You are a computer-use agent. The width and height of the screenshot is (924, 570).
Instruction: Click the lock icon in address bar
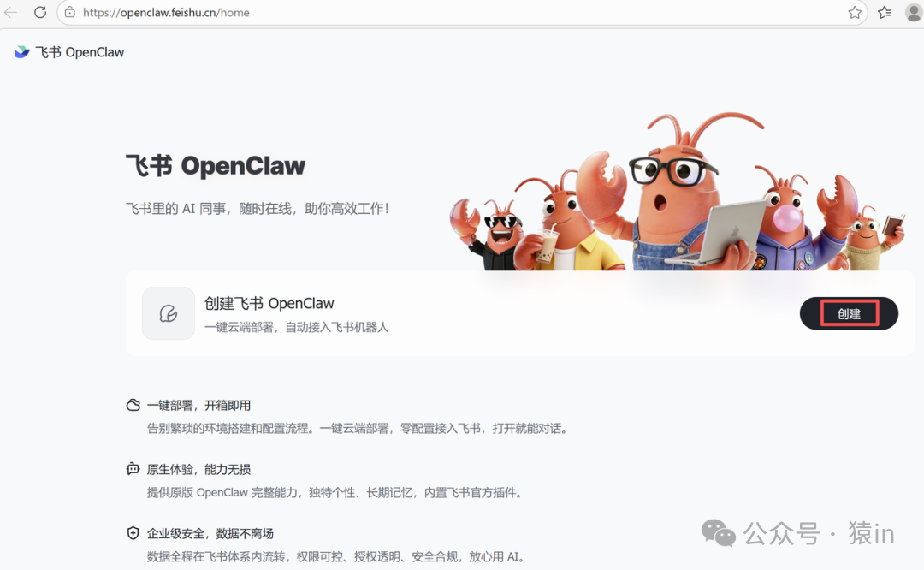70,12
